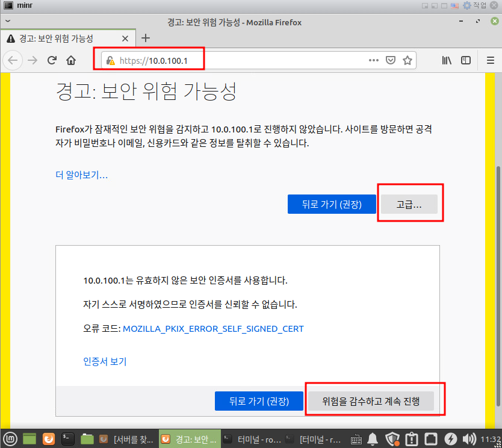Minimize the Firefox window
This screenshot has height=448, width=502.
(x=461, y=21)
